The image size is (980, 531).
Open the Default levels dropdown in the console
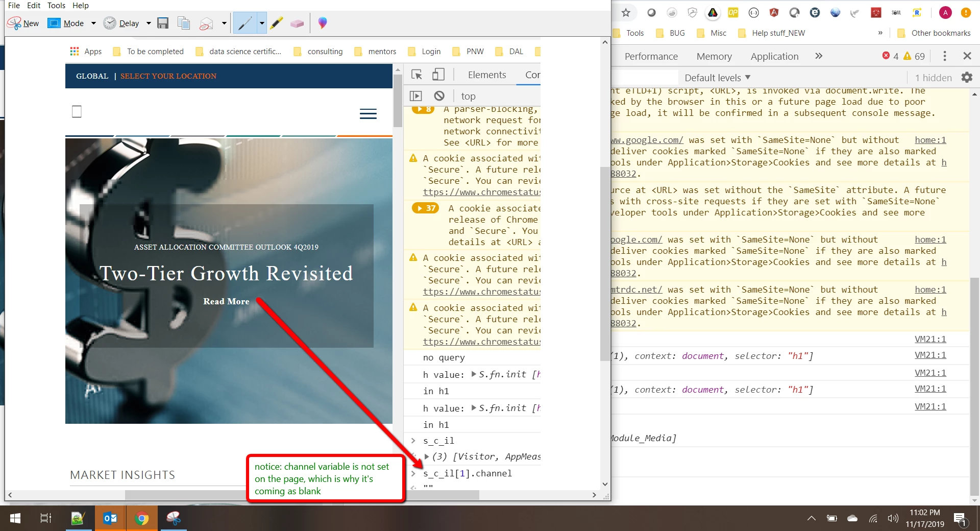point(718,78)
